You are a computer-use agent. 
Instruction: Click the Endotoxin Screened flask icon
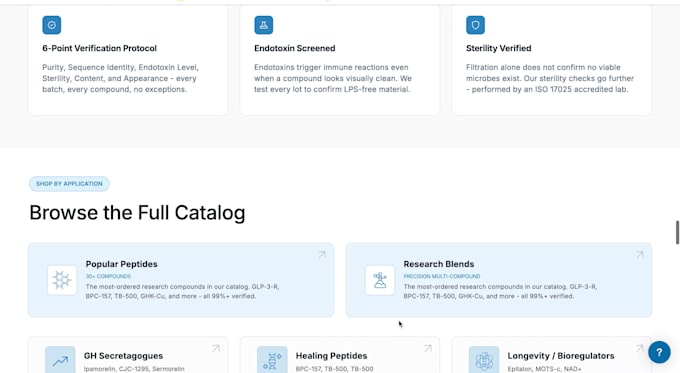264,25
